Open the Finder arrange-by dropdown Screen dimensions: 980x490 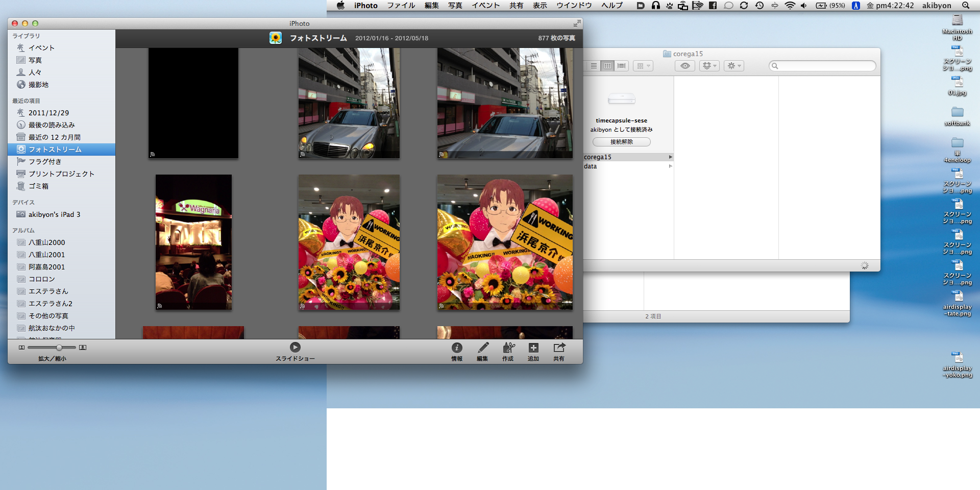coord(643,66)
